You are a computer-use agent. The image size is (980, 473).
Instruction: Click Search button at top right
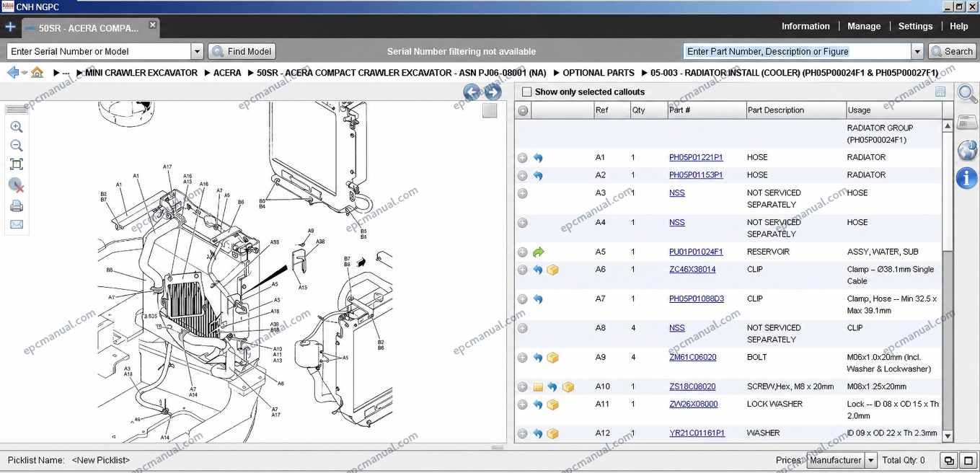(x=952, y=51)
